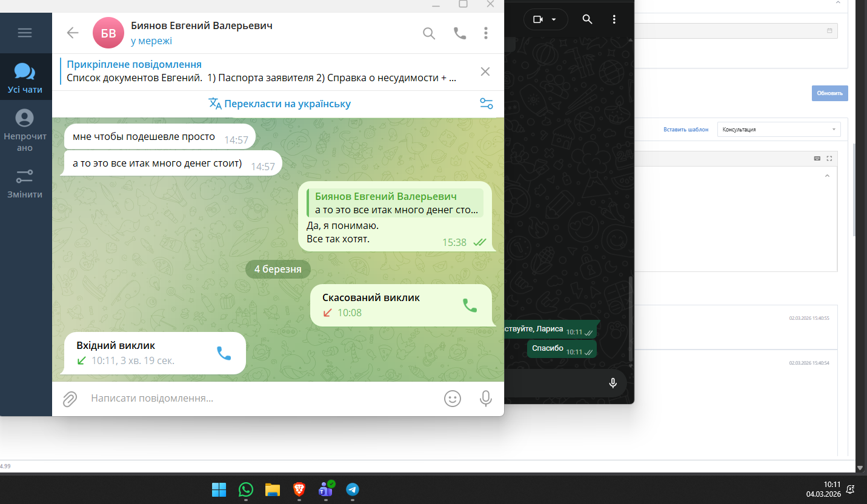Click the keyboard icon in the editor toolbar
This screenshot has width=867, height=504.
(817, 158)
